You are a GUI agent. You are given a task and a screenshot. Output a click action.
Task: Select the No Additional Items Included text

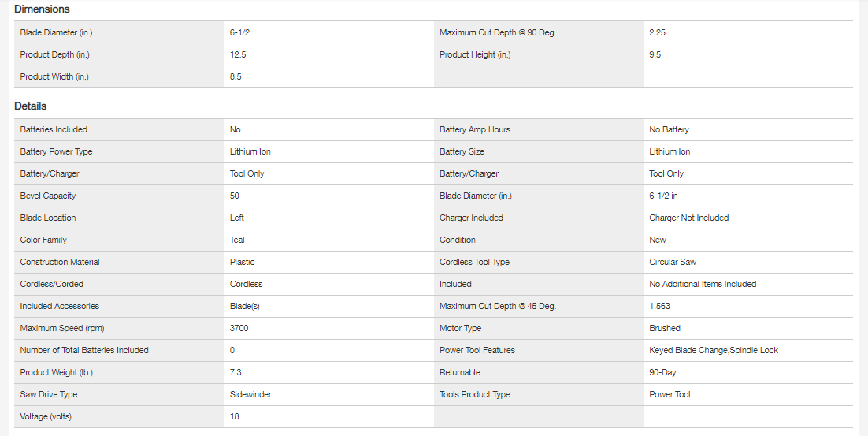point(703,285)
